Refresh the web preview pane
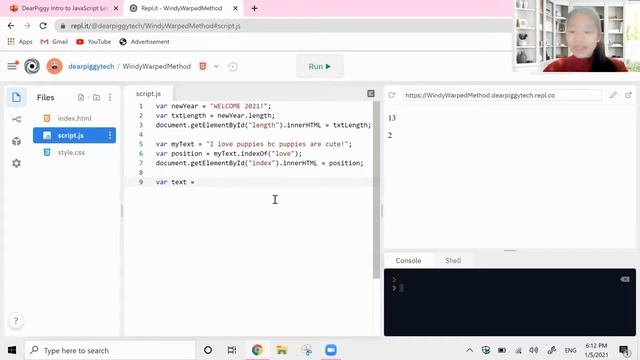This screenshot has width=640, height=360. (x=392, y=95)
